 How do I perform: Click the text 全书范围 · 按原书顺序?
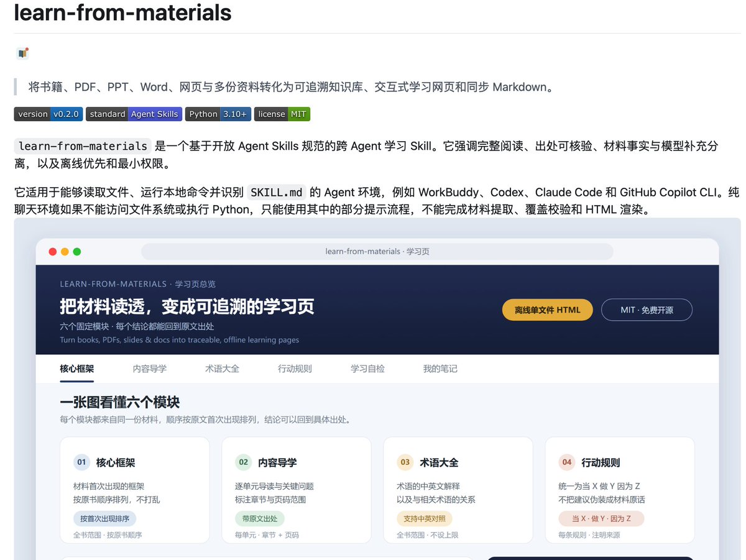pyautogui.click(x=108, y=535)
